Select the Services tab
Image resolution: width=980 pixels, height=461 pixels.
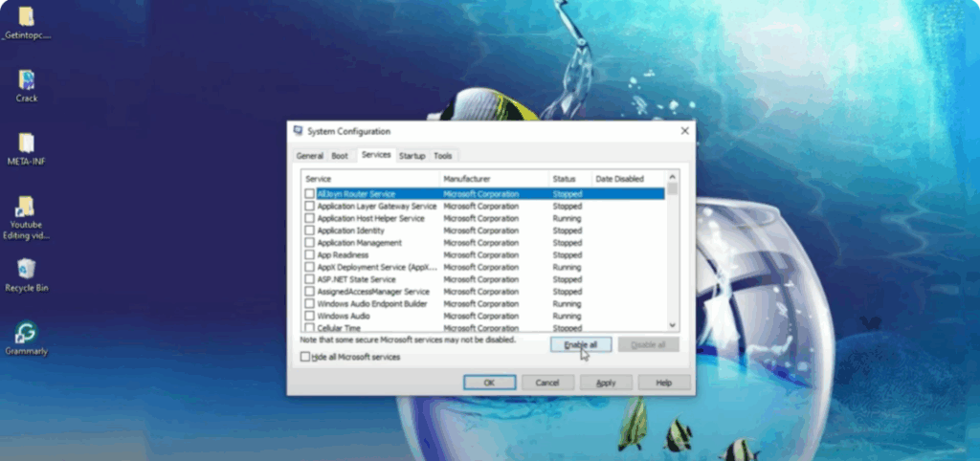pyautogui.click(x=376, y=155)
